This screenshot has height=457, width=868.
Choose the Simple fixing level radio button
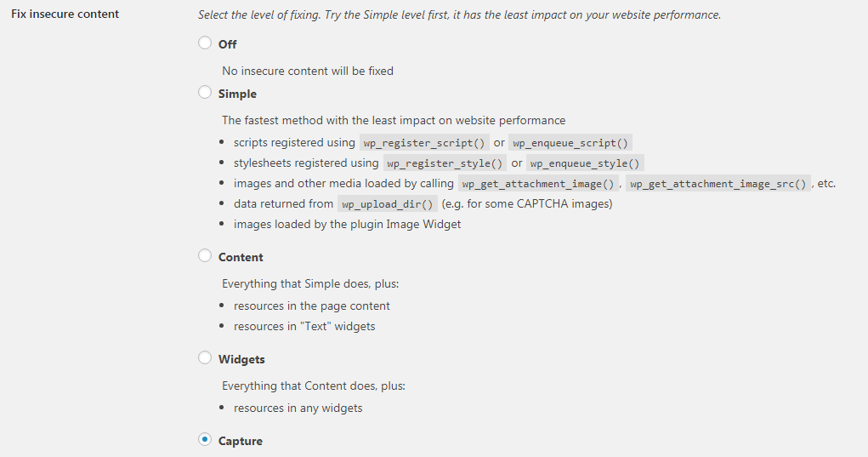(205, 93)
